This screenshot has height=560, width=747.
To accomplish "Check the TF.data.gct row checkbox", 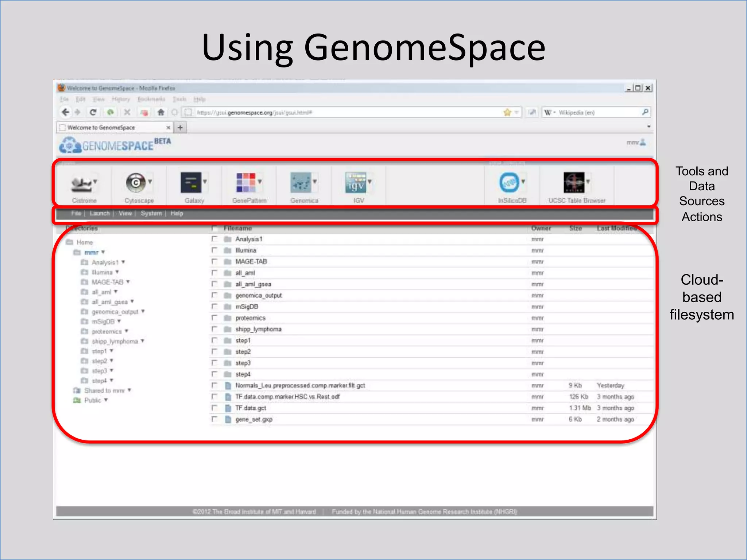I will pyautogui.click(x=214, y=408).
